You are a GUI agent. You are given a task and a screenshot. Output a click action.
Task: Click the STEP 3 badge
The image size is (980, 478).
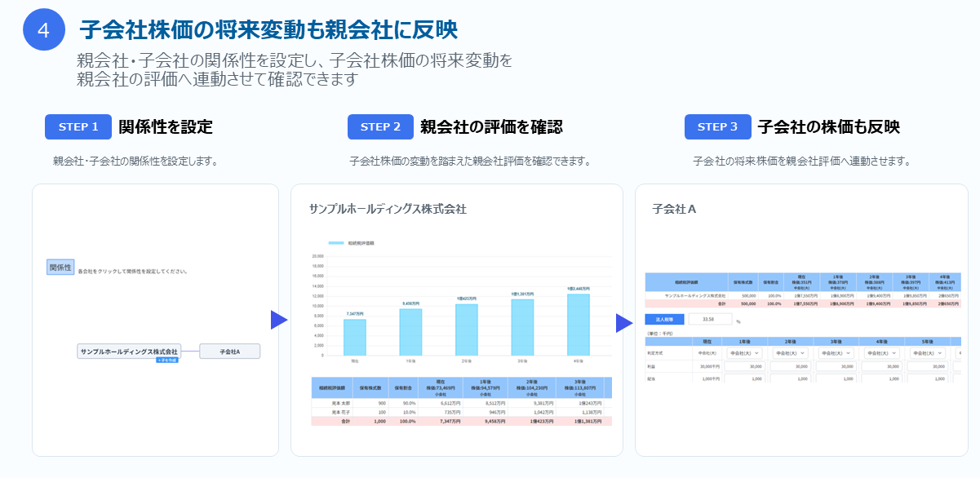click(x=718, y=126)
